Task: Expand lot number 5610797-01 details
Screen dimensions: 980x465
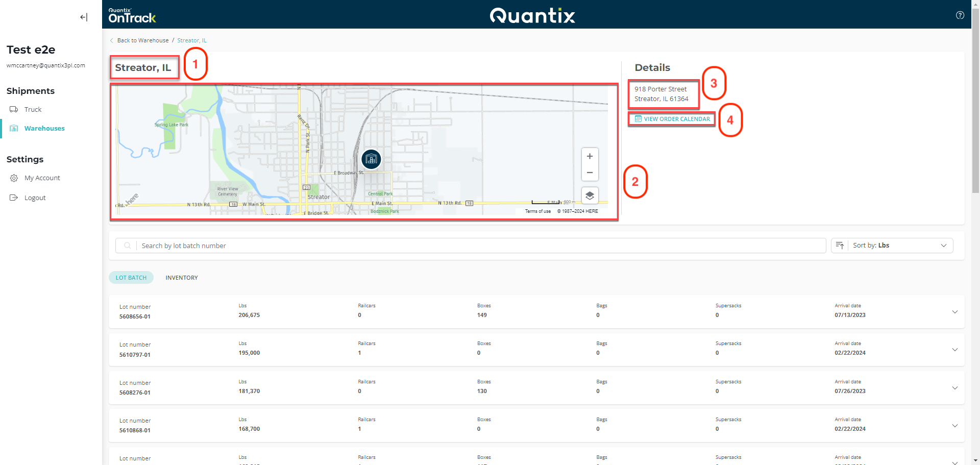Action: point(954,350)
